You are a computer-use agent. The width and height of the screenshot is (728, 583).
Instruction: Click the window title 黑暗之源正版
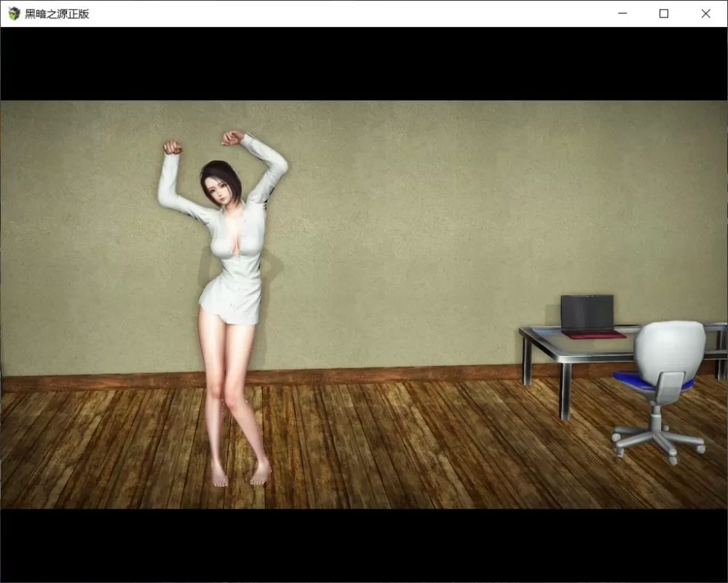click(57, 14)
